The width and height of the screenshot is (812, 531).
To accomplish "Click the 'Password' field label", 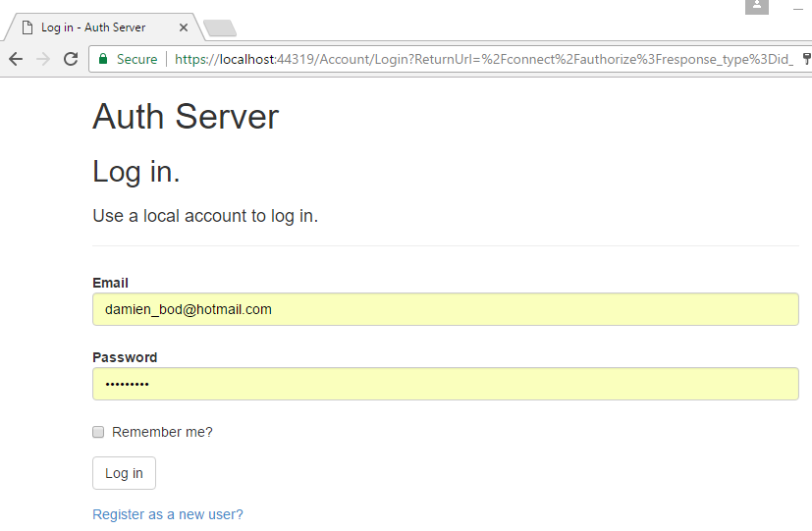I will [125, 357].
